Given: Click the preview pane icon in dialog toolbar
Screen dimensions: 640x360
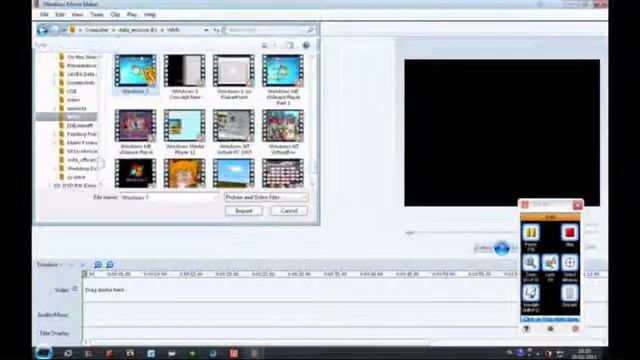Looking at the screenshot, I should [290, 45].
